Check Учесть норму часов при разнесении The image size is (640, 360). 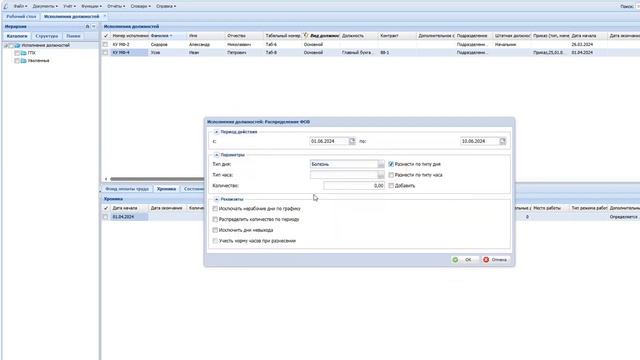point(215,241)
